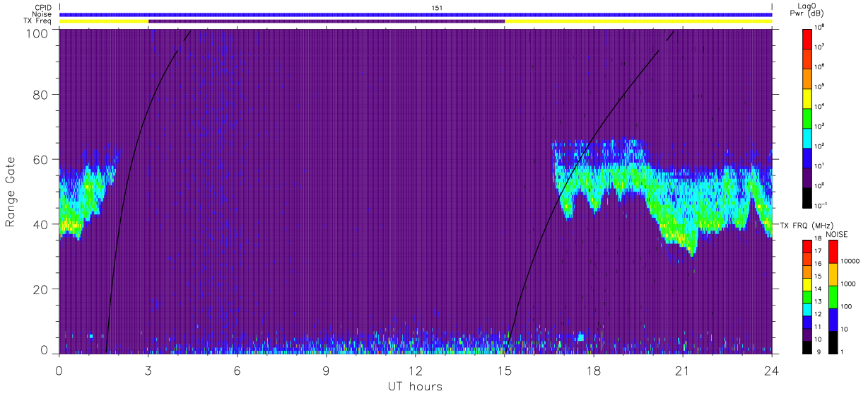Click the 15 tick label on UT axis
The height and width of the screenshot is (401, 868).
[x=505, y=370]
